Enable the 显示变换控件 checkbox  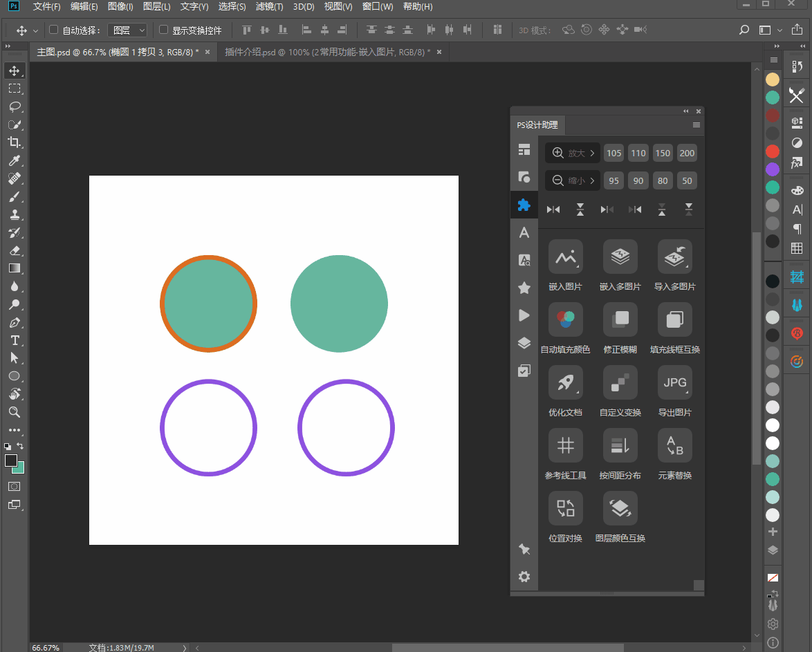164,30
